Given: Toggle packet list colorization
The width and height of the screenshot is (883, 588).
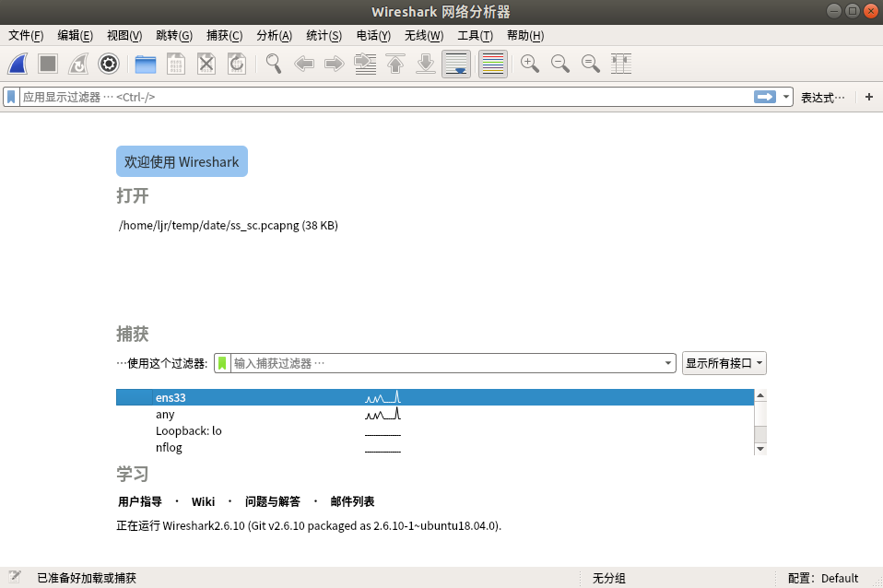Looking at the screenshot, I should pos(493,64).
